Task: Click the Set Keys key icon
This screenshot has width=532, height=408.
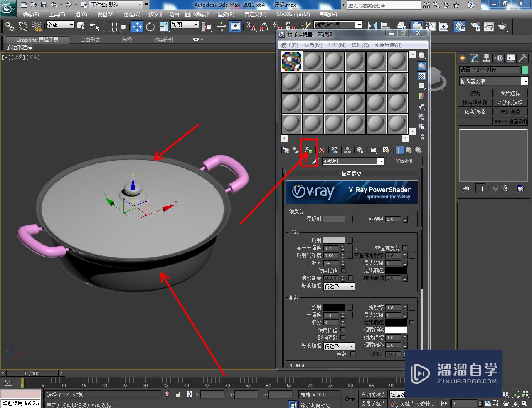Action: pos(350,399)
